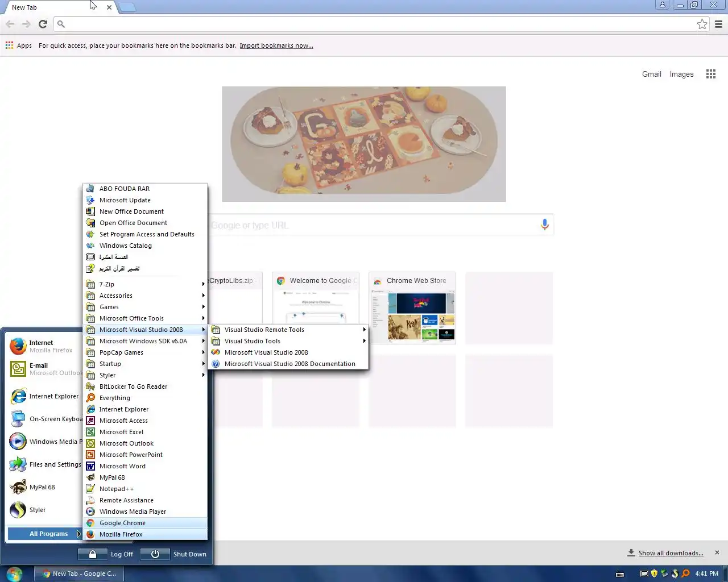Click the voice search microphone icon
The width and height of the screenshot is (728, 582).
[544, 225]
